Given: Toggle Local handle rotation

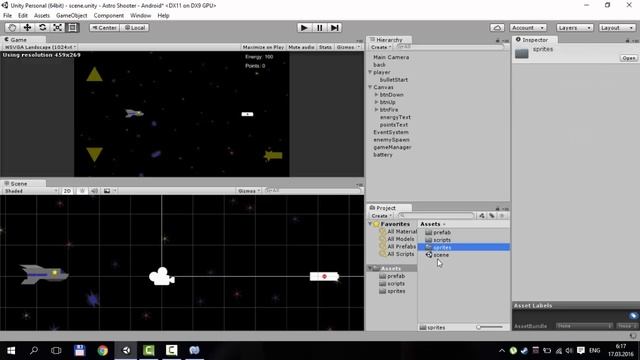Looking at the screenshot, I should coord(135,28).
